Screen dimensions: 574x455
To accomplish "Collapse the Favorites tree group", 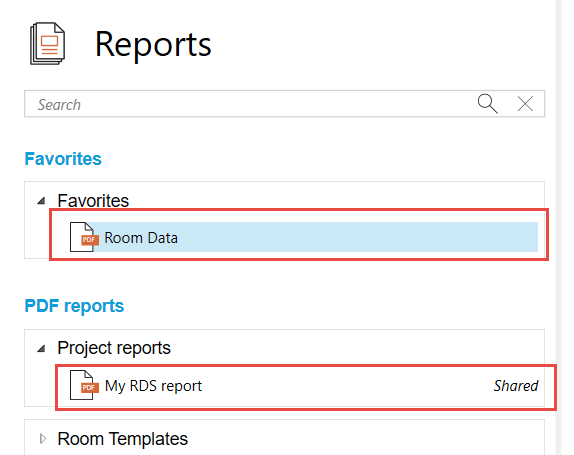I will point(41,201).
